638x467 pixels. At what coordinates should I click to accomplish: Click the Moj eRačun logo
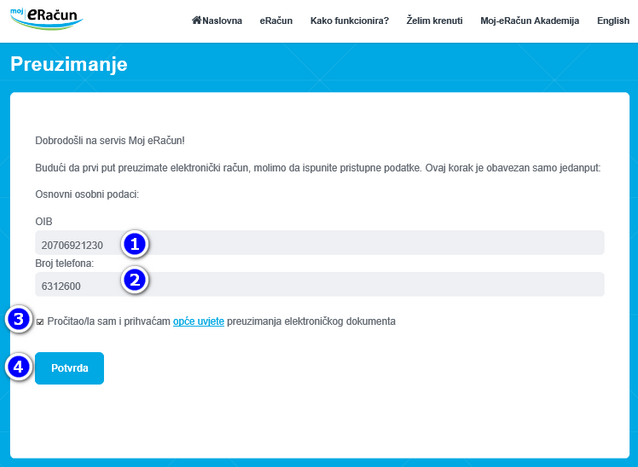[46, 18]
